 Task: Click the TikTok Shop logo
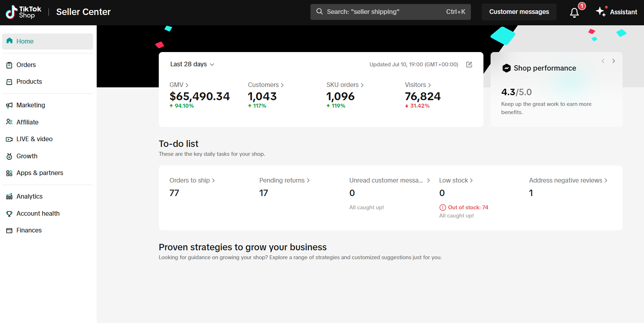tap(24, 12)
